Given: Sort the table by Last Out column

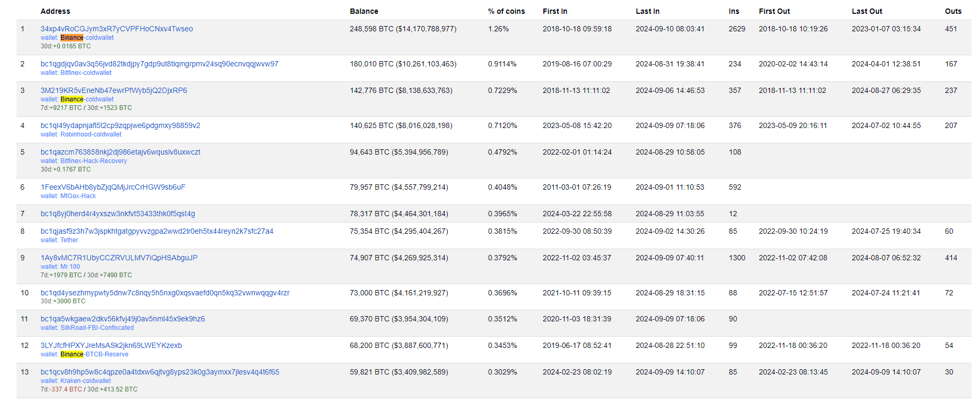Looking at the screenshot, I should pos(866,11).
